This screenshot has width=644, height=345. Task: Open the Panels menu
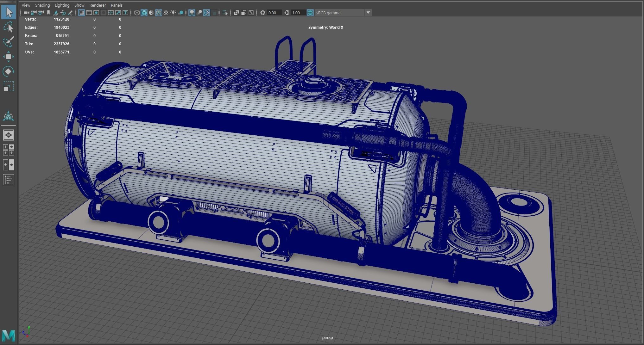[117, 5]
